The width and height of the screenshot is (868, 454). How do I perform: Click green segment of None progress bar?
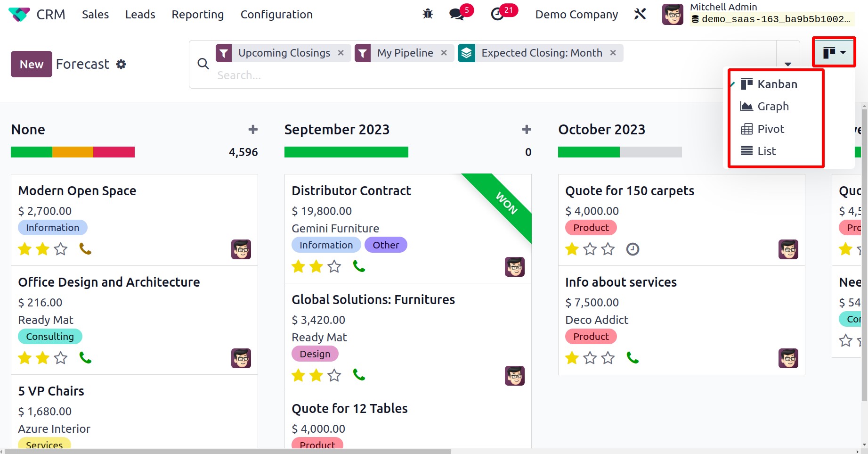(x=32, y=152)
